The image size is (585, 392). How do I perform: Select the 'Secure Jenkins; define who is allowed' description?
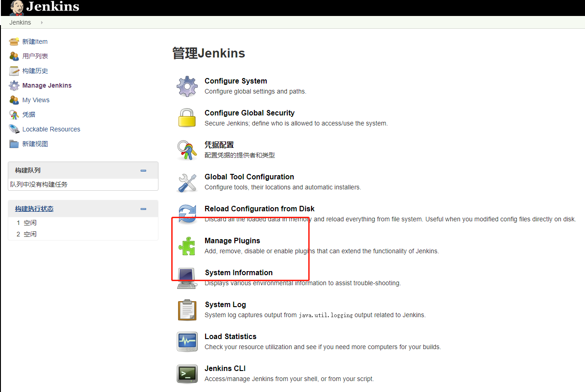pyautogui.click(x=296, y=123)
